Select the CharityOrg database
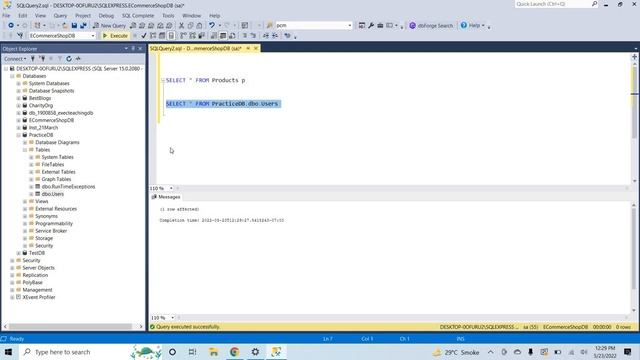 coord(41,105)
